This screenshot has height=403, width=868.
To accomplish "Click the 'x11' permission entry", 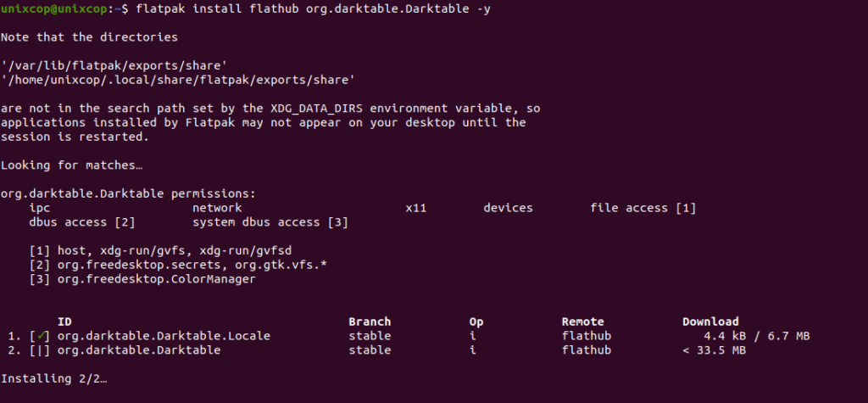I will (415, 208).
